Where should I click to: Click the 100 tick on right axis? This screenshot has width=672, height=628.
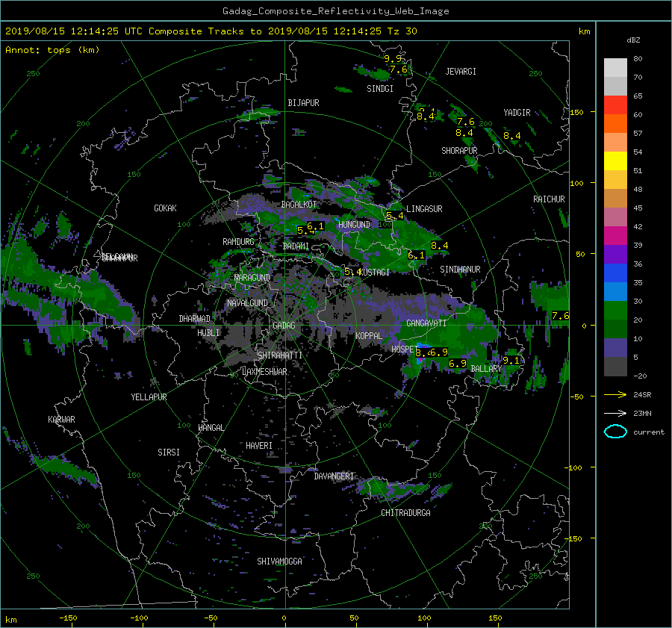[576, 183]
